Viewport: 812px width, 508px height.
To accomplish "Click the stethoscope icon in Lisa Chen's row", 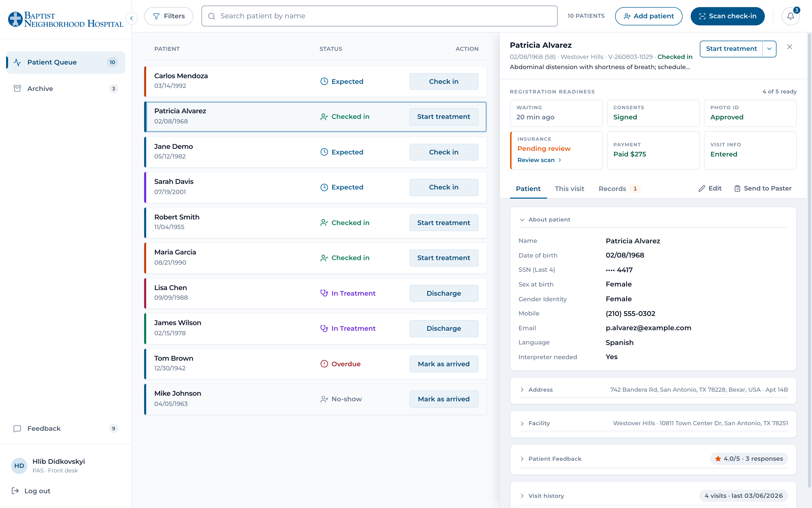I will (x=324, y=293).
